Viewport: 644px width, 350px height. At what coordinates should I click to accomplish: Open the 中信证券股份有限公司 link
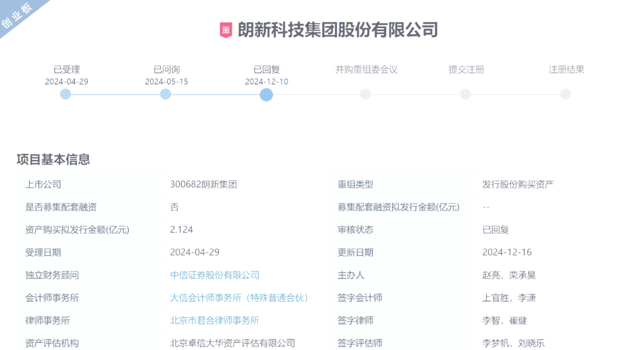coord(215,275)
